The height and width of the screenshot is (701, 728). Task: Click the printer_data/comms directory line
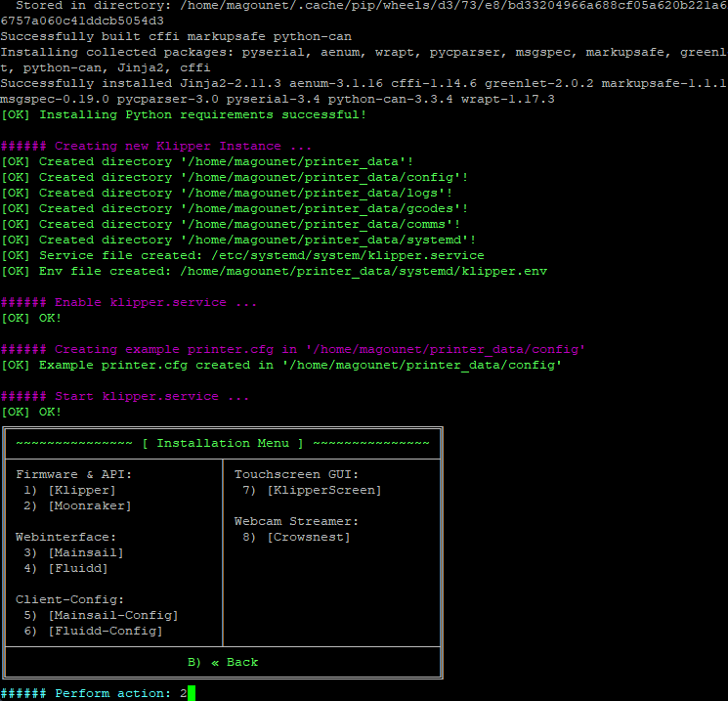point(231,224)
